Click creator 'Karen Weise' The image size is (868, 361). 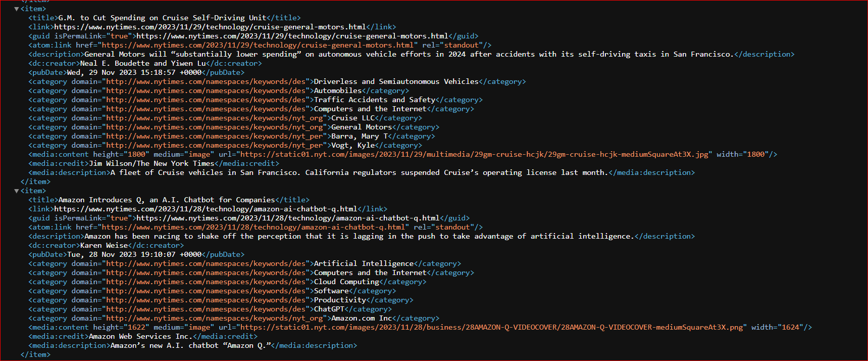104,245
